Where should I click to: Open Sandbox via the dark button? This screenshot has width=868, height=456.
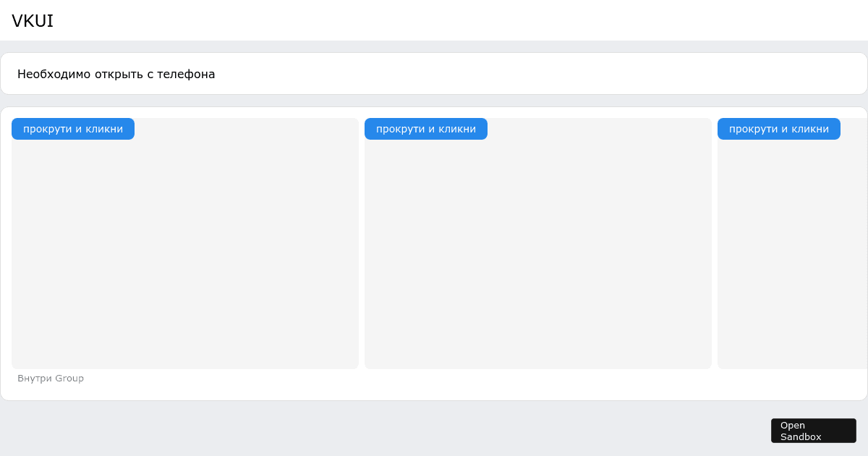click(813, 431)
